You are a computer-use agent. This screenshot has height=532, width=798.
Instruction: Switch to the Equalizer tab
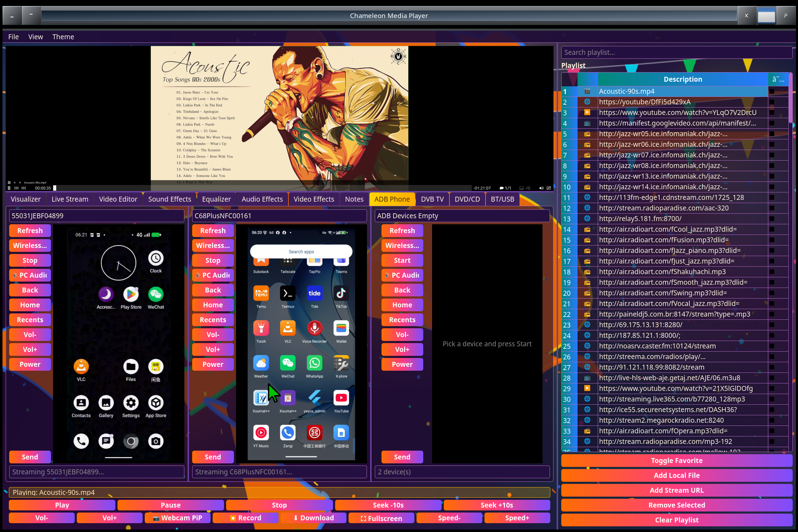point(216,199)
